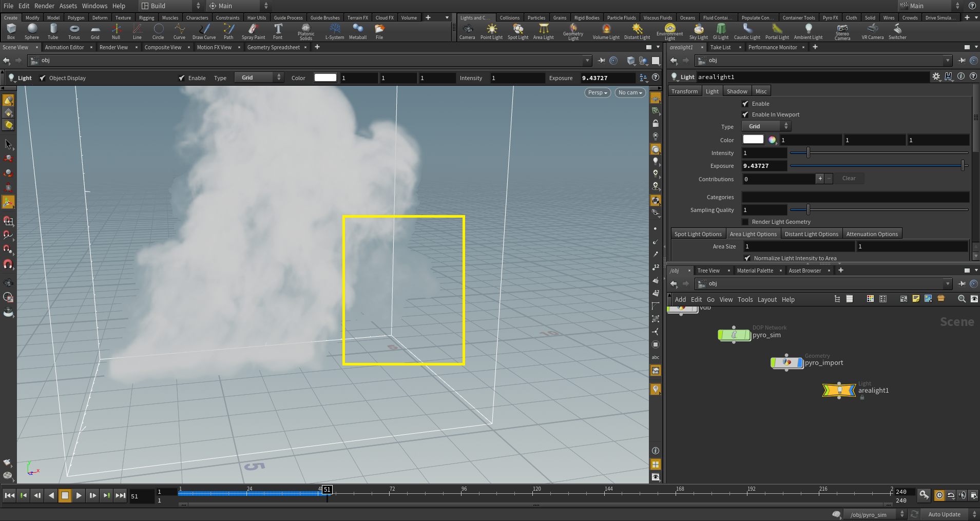The width and height of the screenshot is (980, 521).
Task: Toggle Enable checkbox in viewport light toolbar
Action: click(182, 78)
